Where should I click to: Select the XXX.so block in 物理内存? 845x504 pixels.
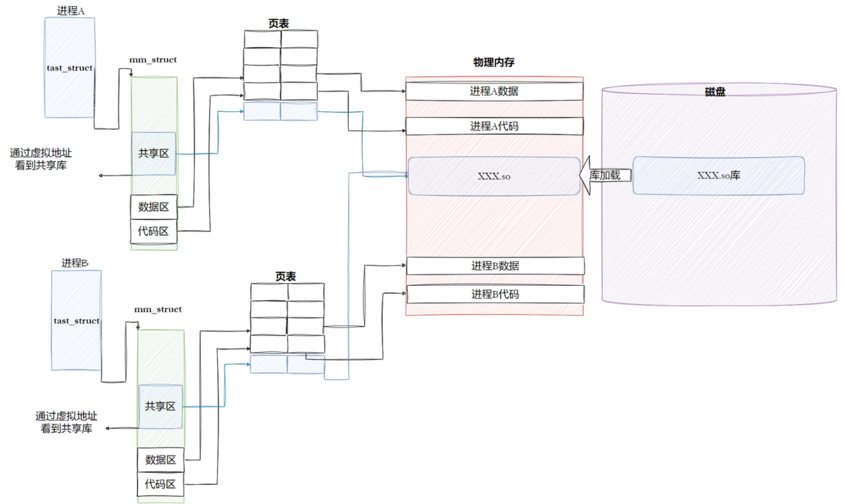coord(494,176)
